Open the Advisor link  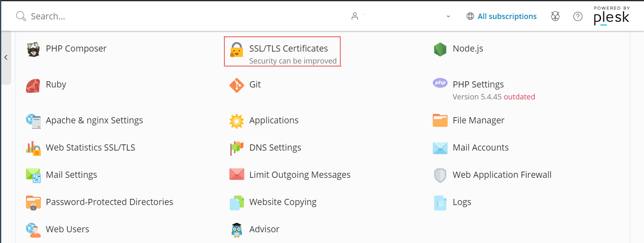(x=264, y=229)
